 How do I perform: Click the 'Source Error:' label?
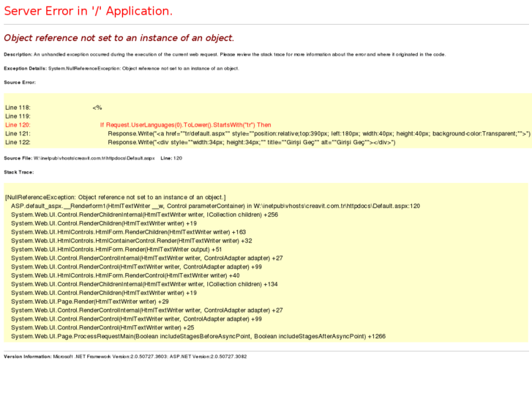20,82
